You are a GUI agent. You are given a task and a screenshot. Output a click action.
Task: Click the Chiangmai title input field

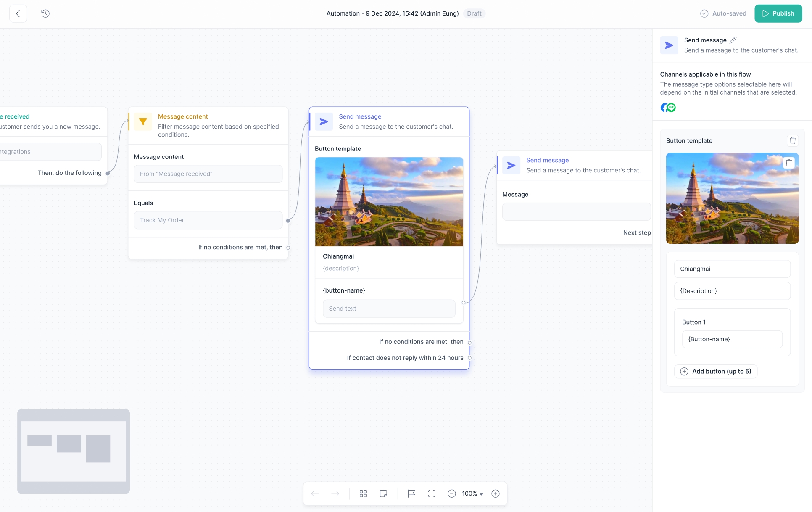pos(732,269)
